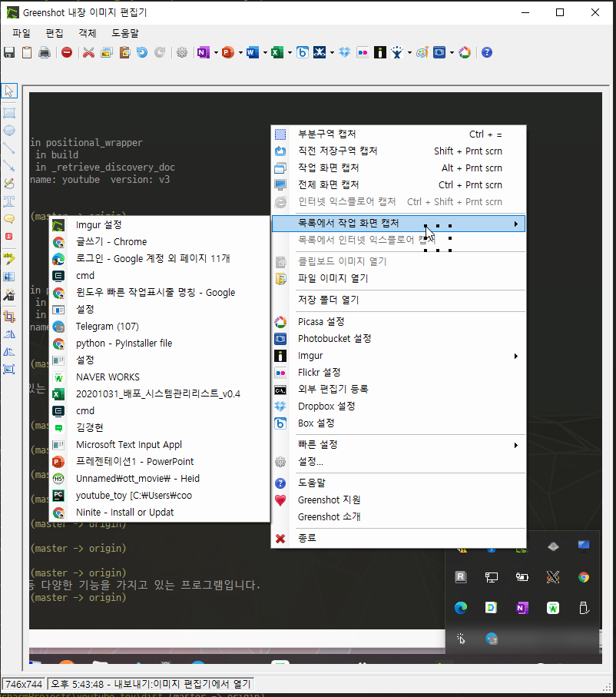This screenshot has height=697, width=616.
Task: Select the Crop tool
Action: point(9,317)
